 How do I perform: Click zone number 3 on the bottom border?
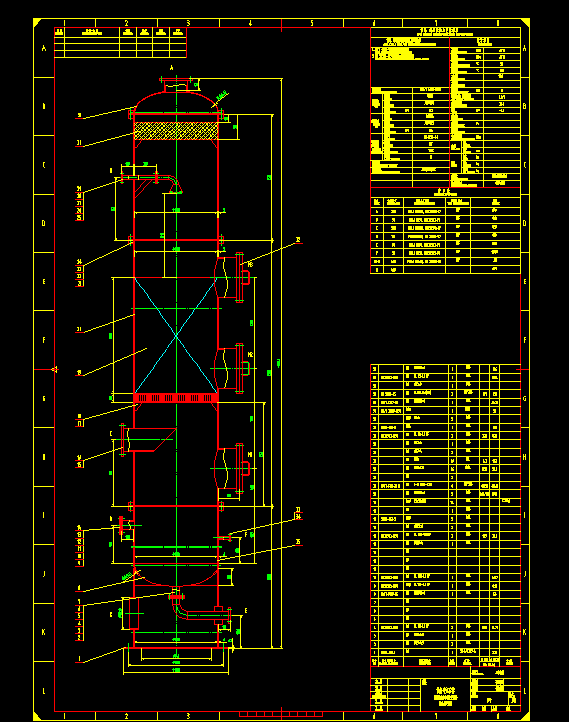(x=188, y=716)
